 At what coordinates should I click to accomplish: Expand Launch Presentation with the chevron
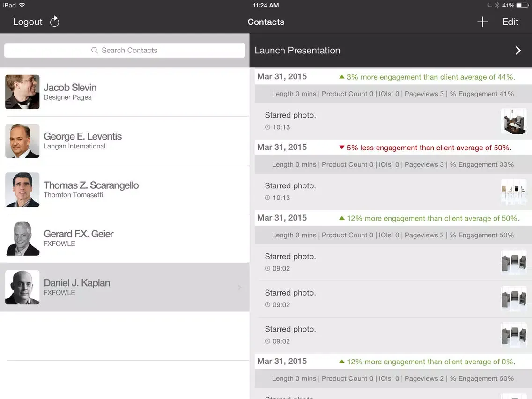point(518,51)
